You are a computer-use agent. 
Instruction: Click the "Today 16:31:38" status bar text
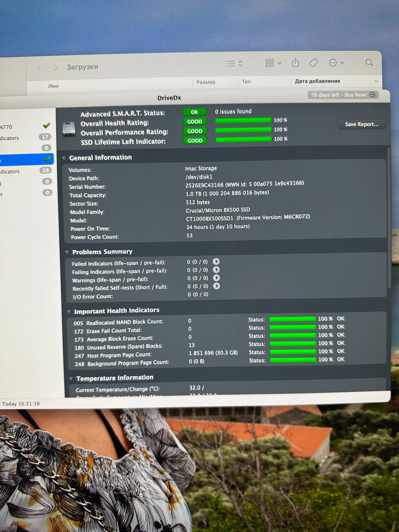[x=21, y=404]
